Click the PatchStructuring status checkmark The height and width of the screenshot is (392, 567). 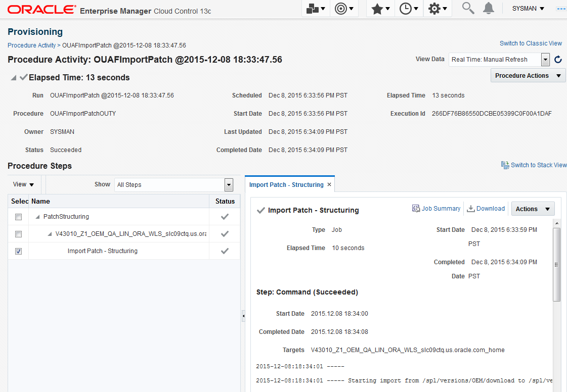tap(225, 217)
